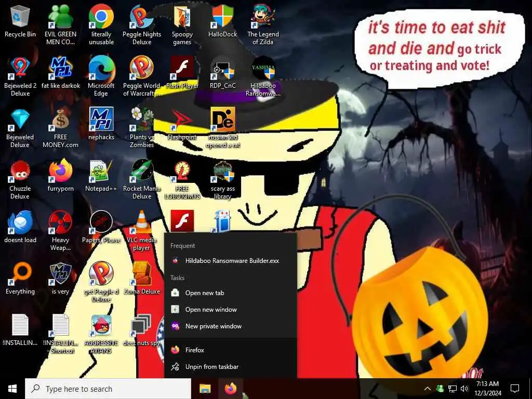Click the Windows Start button
532x399 pixels.
tap(12, 389)
